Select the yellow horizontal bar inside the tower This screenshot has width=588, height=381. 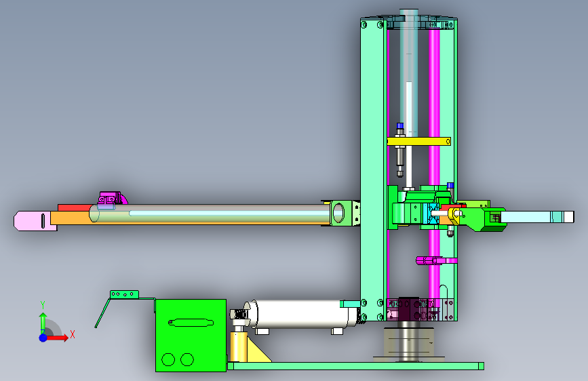[418, 142]
